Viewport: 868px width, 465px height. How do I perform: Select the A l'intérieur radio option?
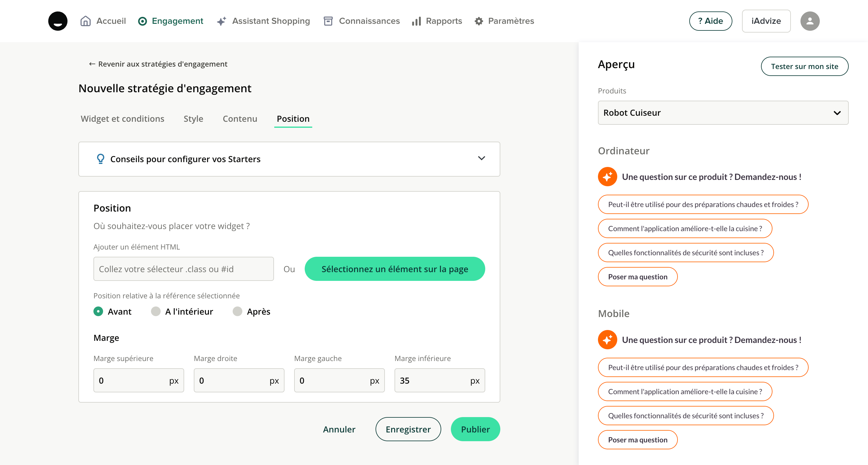pos(156,311)
